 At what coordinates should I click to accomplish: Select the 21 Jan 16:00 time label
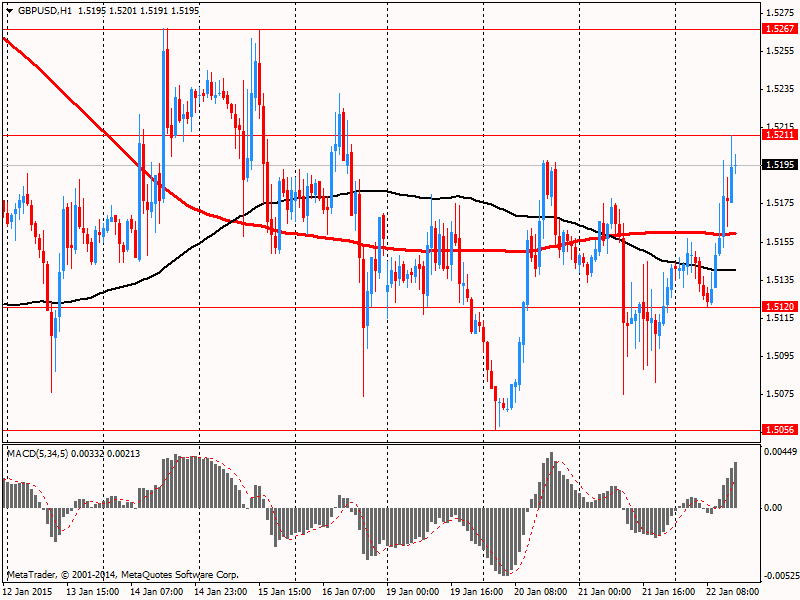[668, 592]
